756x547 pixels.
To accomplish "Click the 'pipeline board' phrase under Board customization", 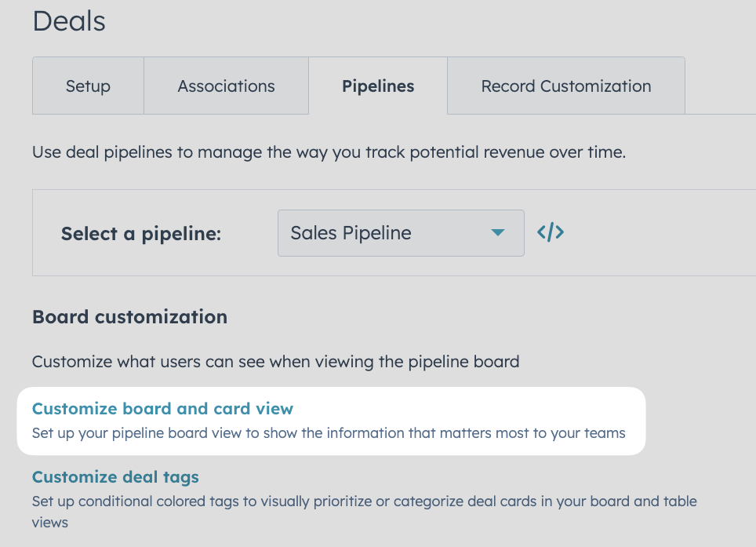I will (x=463, y=362).
